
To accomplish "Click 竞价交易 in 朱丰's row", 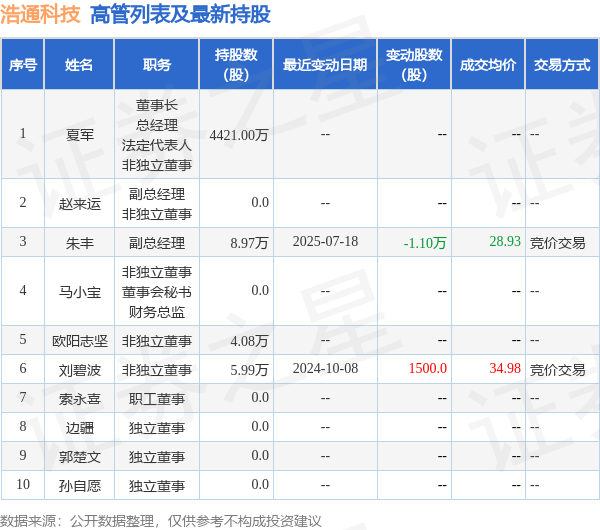I will 558,243.
